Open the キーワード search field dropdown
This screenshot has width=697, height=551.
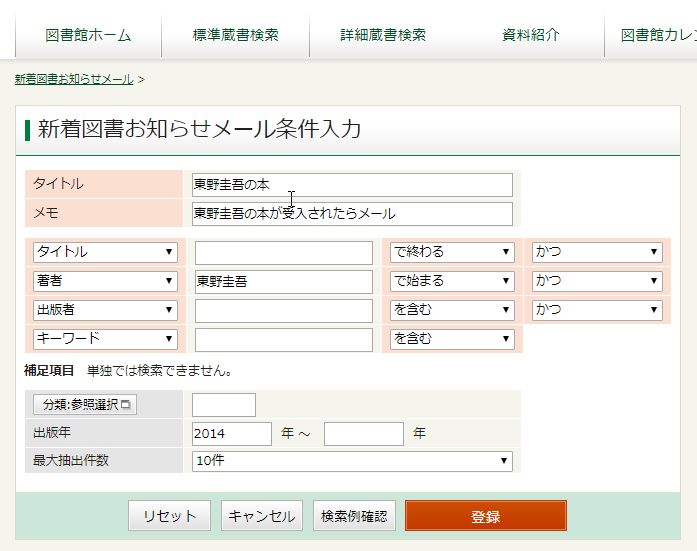(x=105, y=339)
